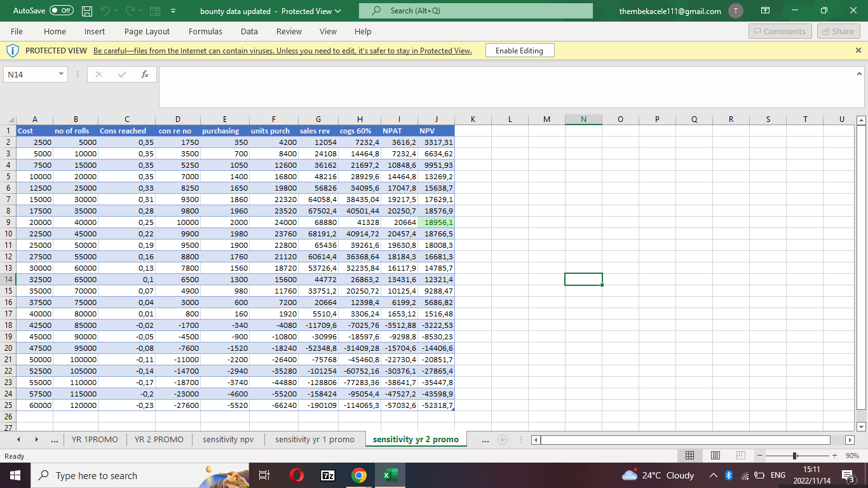
Task: Open the 'sensitivity yr 1 promo' sheet
Action: pos(315,440)
